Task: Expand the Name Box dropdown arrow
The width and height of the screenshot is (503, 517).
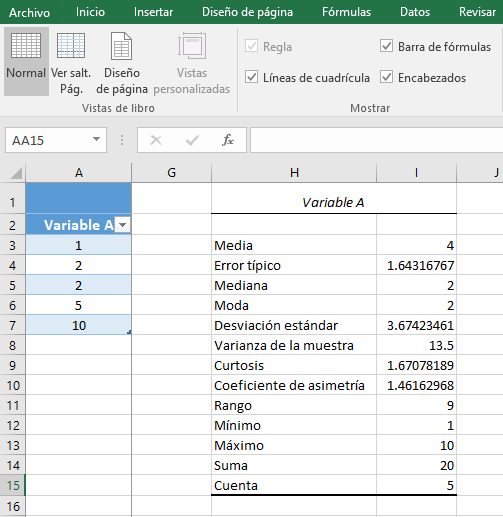Action: pyautogui.click(x=96, y=140)
